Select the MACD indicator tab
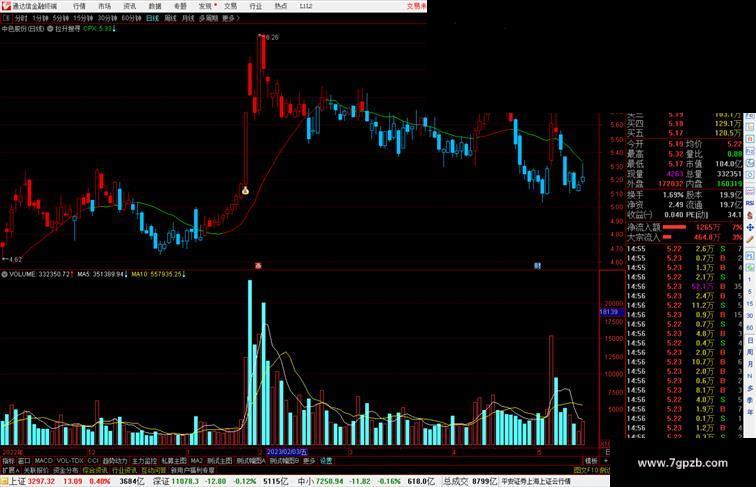Viewport: 756px width, 487px height. click(43, 461)
